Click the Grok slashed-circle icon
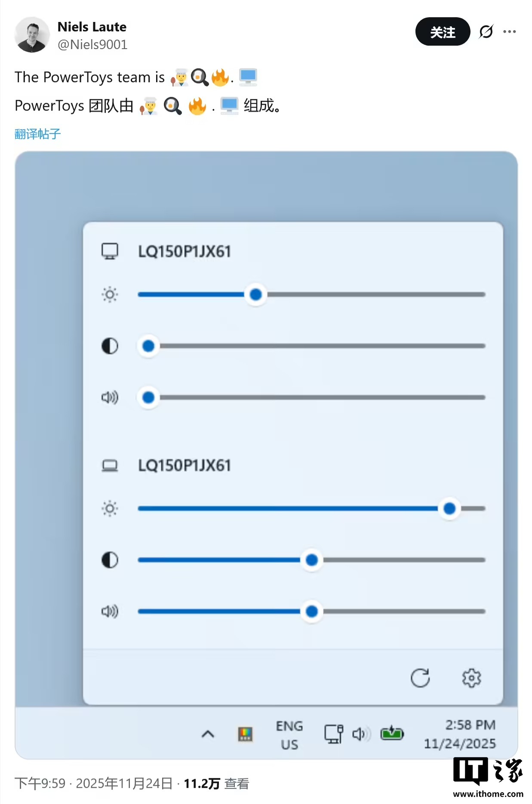532x804 pixels. 486,31
